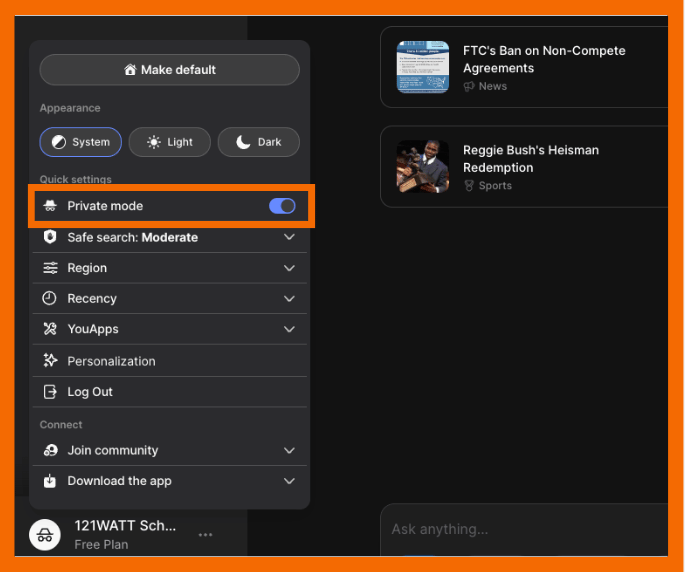This screenshot has width=685, height=572.
Task: Expand the Safe search: Moderate dropdown
Action: [x=289, y=237]
